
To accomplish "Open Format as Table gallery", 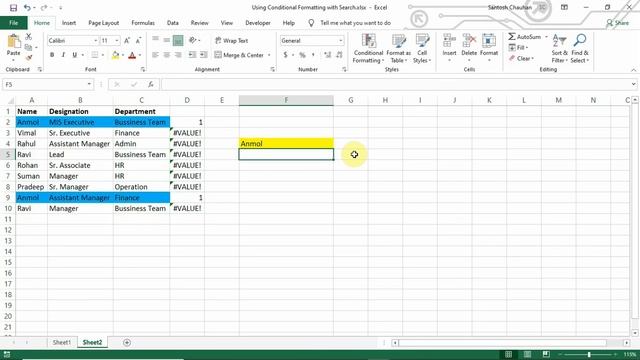I will pos(398,49).
